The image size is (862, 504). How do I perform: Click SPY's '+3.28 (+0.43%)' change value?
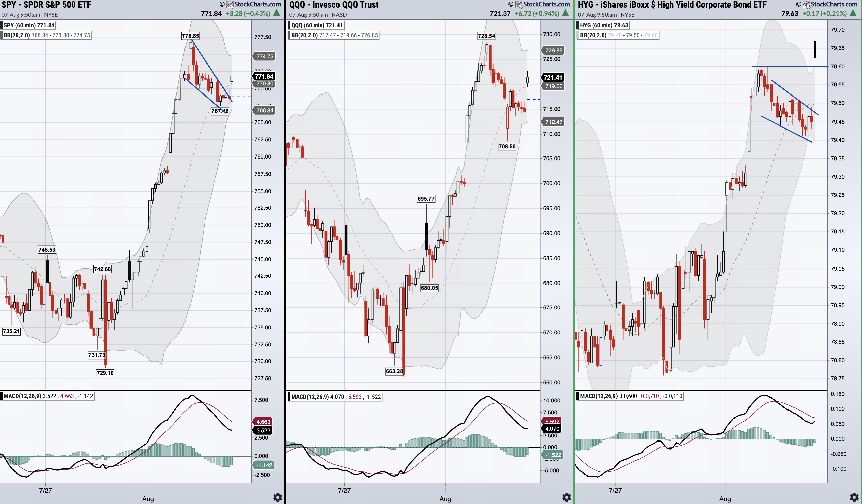point(248,14)
